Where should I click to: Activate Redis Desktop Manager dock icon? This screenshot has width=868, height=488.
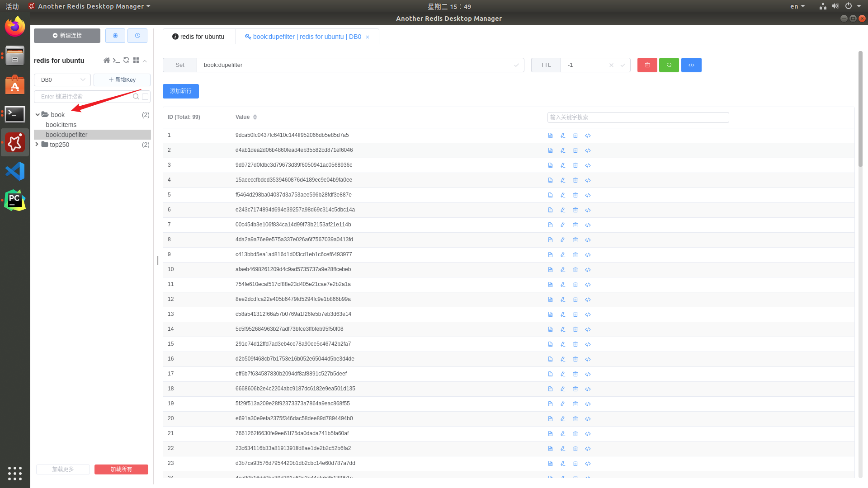pos(15,143)
